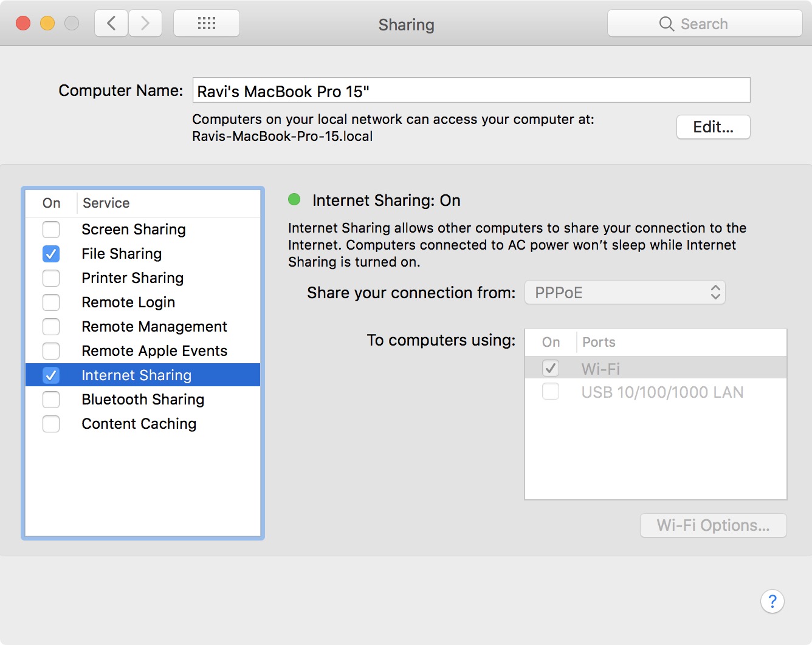
Task: Turn on the Remote Login checkbox
Action: coord(51,302)
